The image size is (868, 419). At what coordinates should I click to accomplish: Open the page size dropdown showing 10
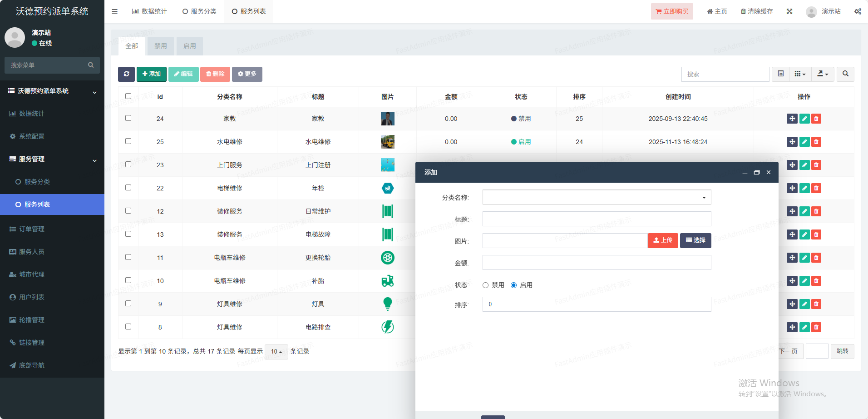(276, 351)
